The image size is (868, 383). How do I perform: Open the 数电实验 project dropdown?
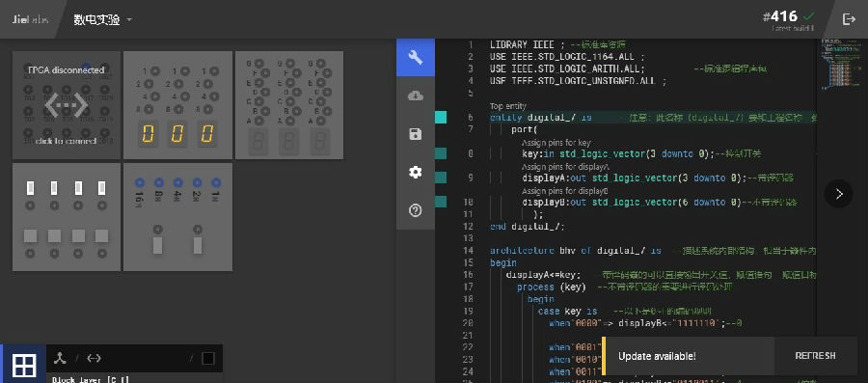point(103,20)
